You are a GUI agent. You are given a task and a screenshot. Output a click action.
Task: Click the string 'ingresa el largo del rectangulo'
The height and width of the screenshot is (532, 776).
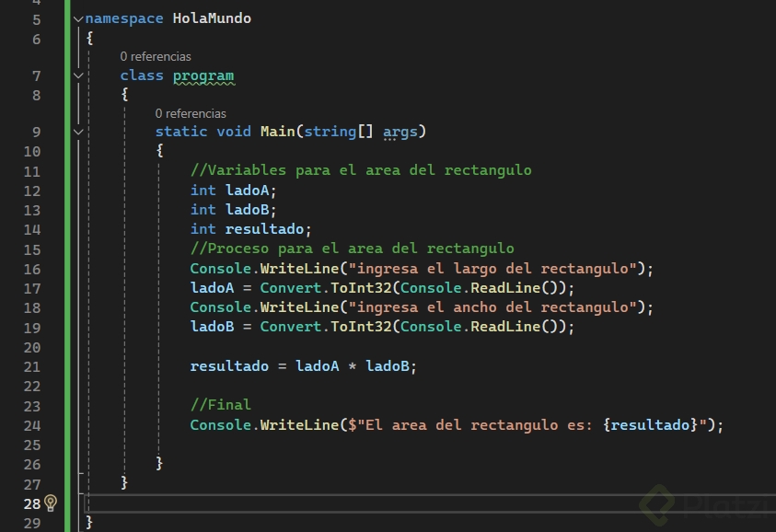(x=492, y=269)
